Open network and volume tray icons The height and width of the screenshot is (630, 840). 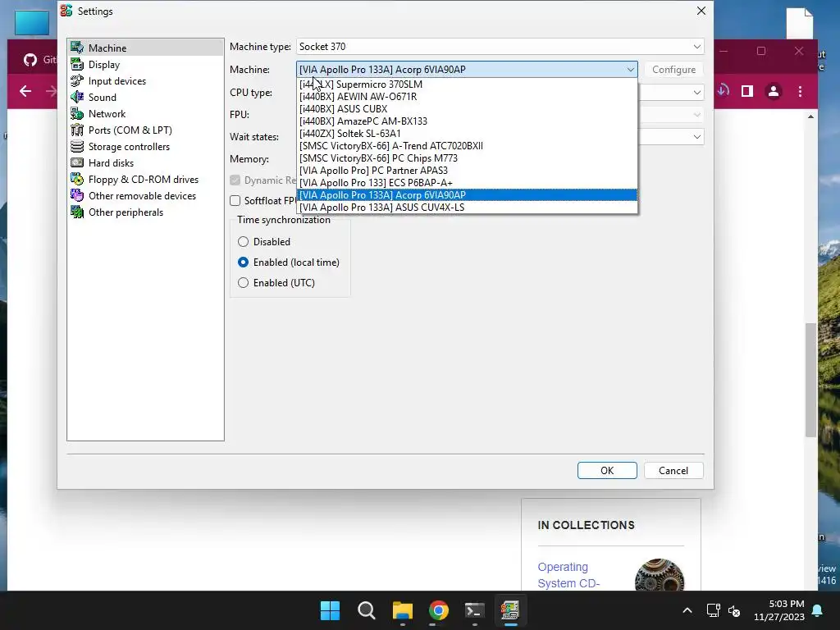click(x=724, y=610)
